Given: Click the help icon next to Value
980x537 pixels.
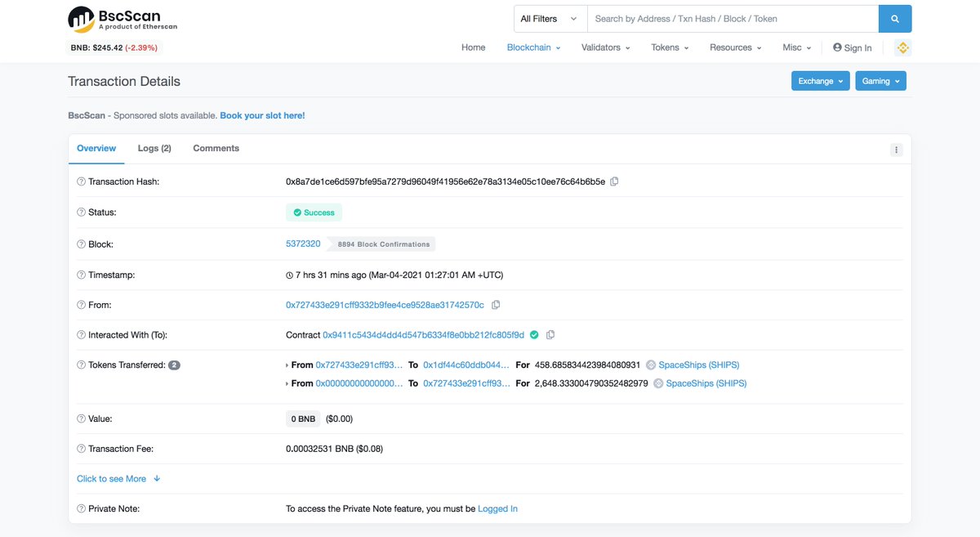Looking at the screenshot, I should (x=81, y=418).
